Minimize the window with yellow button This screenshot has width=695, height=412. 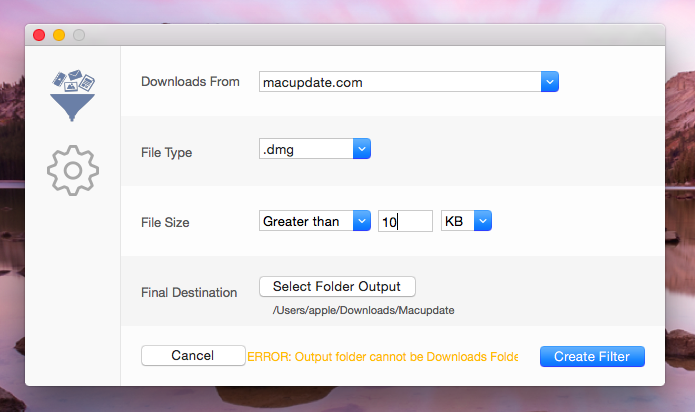click(59, 35)
